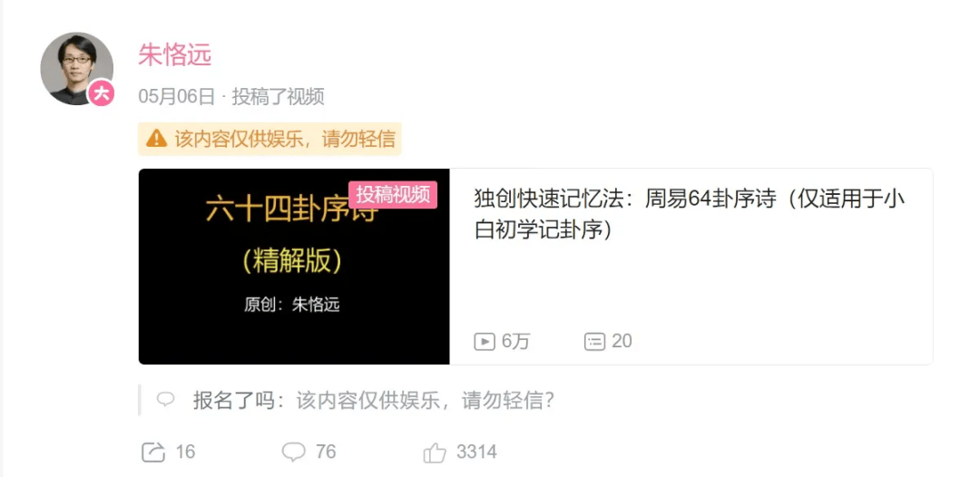Open the pinned comment by 报名了吗
Viewport: 980px width, 477px height.
click(x=374, y=400)
